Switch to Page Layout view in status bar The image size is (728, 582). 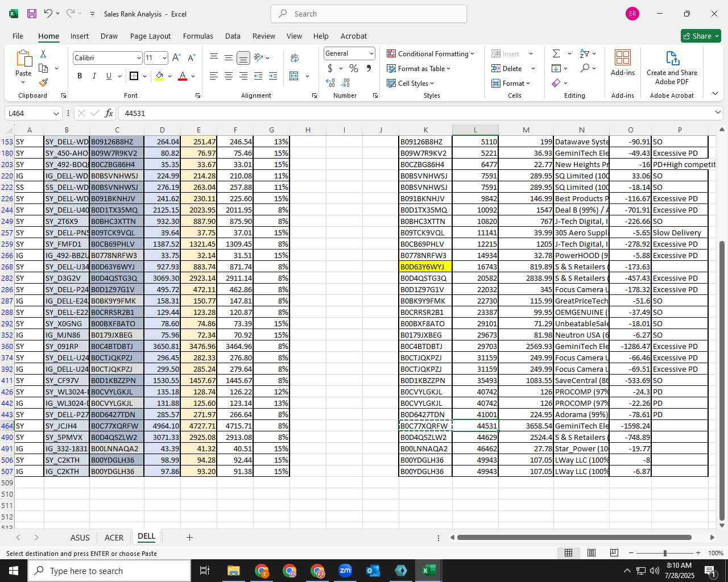pos(591,553)
